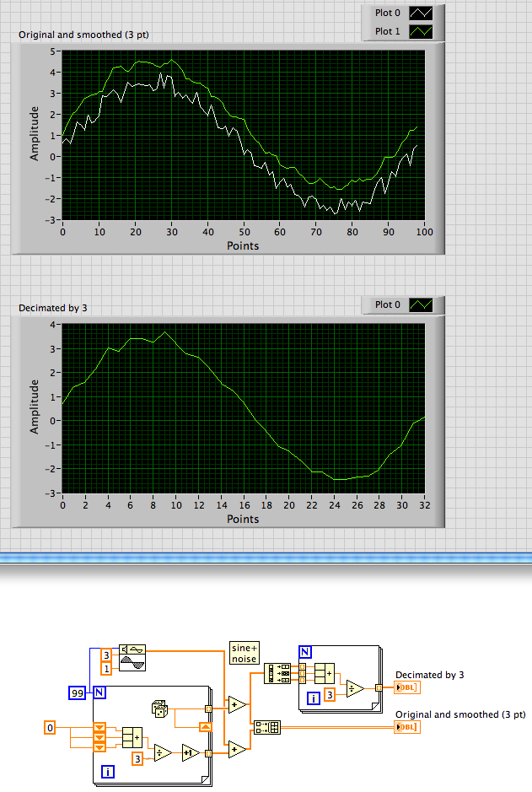Click 'Plot 1' legend label

[x=387, y=31]
